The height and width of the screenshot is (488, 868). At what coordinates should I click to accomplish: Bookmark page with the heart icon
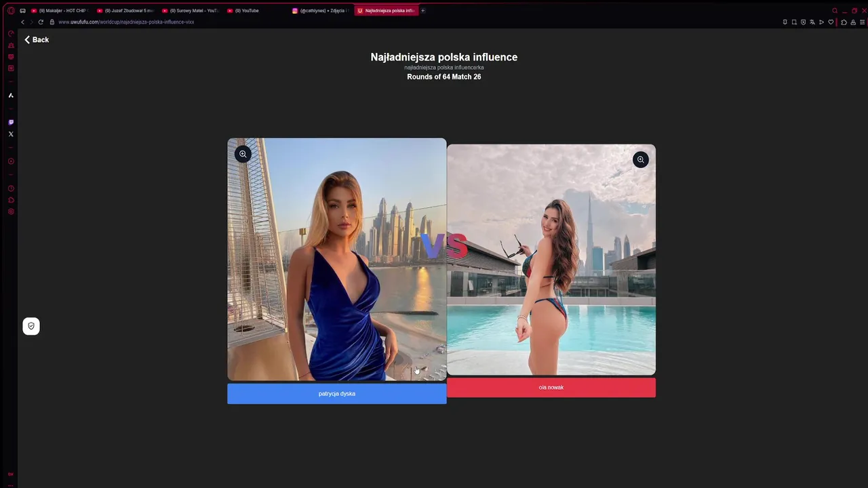point(831,22)
